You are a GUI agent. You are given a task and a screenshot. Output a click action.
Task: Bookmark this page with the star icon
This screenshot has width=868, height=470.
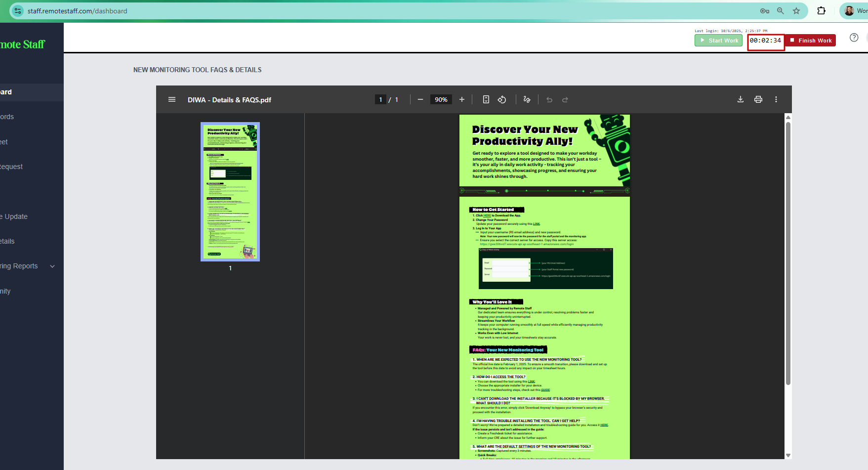796,11
